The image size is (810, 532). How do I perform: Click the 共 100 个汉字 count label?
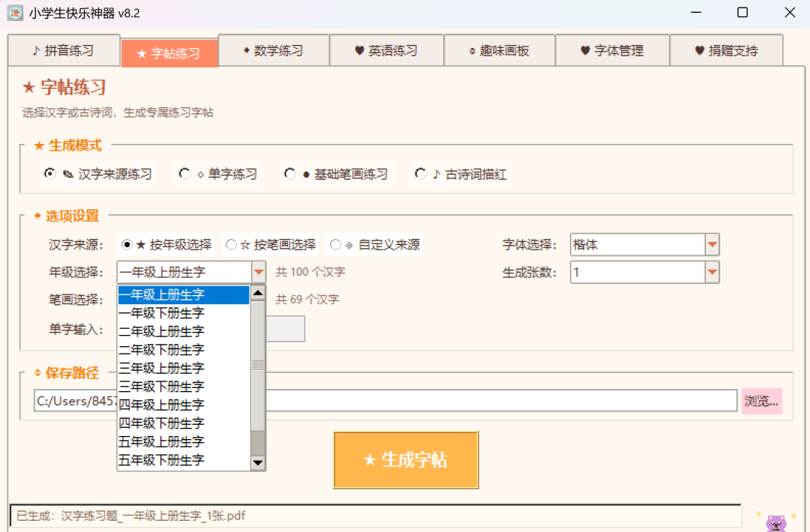click(310, 272)
